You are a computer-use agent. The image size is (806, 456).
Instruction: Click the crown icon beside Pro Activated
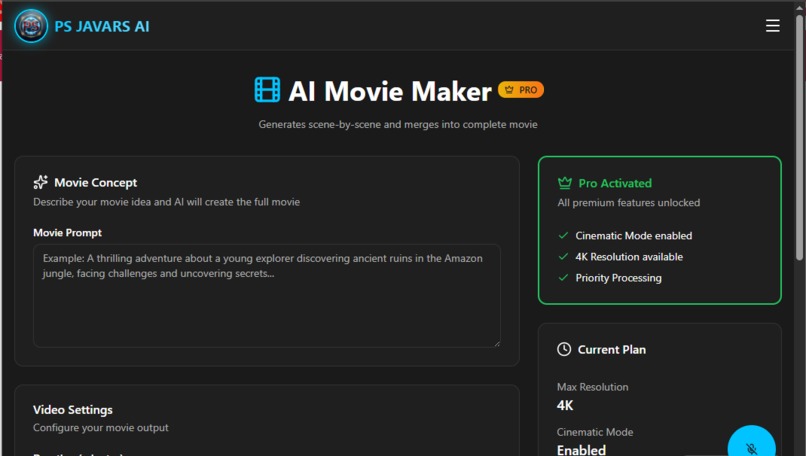(564, 183)
